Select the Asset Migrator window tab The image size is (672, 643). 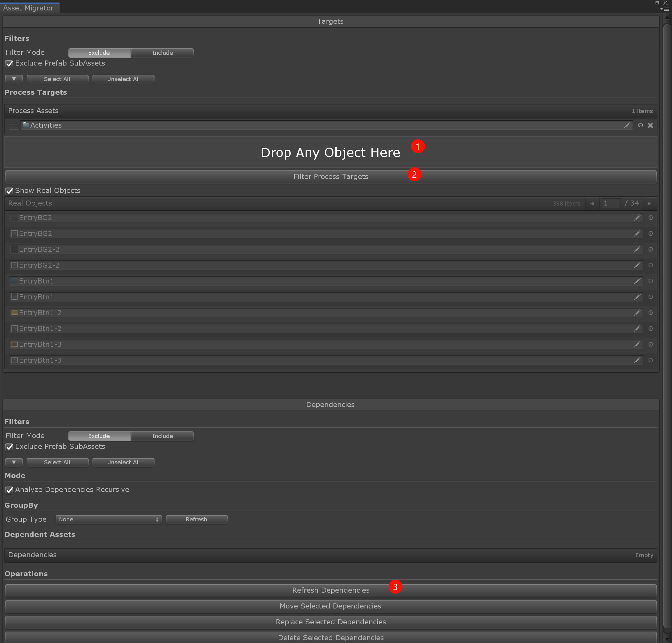pyautogui.click(x=29, y=8)
